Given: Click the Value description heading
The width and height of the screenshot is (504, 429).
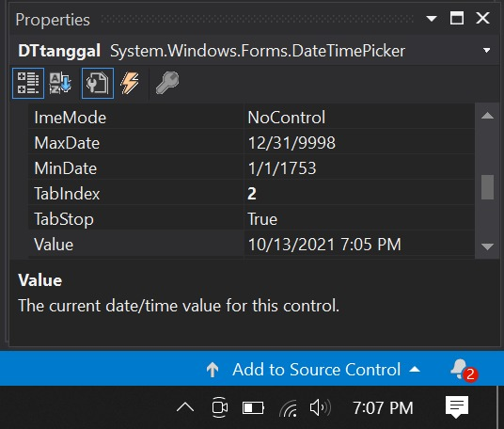Looking at the screenshot, I should click(x=40, y=280).
